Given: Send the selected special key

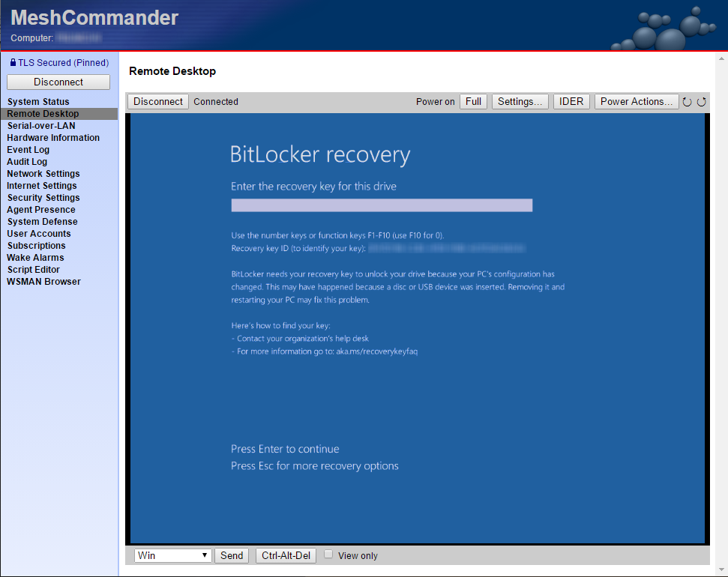Looking at the screenshot, I should click(232, 556).
